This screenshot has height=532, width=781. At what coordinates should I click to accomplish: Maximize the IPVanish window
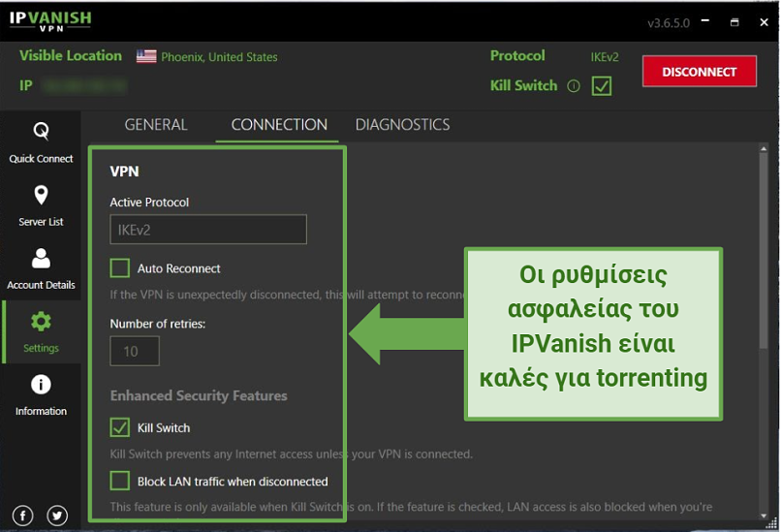(x=734, y=22)
